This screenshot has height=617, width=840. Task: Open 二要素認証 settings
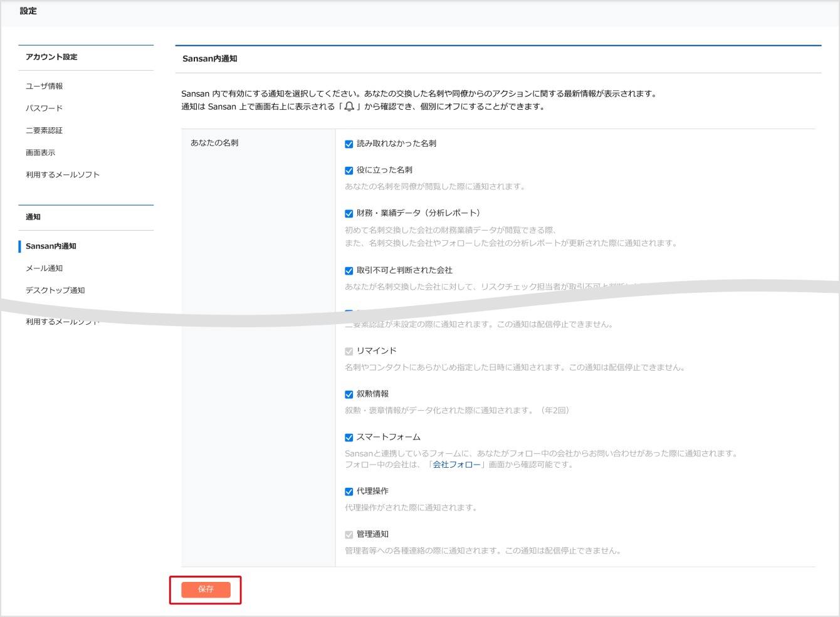click(45, 130)
